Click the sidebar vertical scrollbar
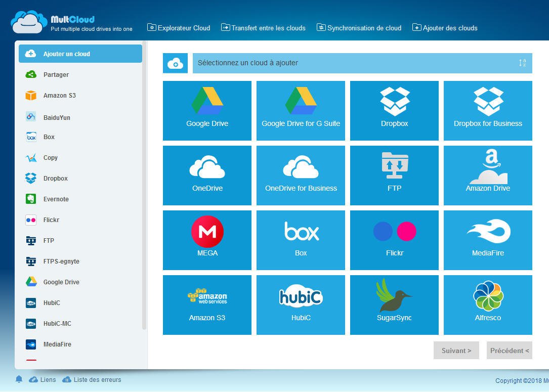The height and width of the screenshot is (392, 549). click(x=144, y=186)
